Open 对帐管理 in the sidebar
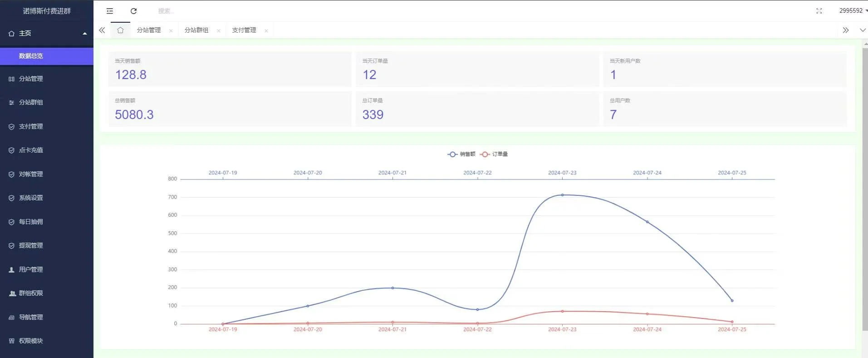Screen dimensions: 868x358 [47, 174]
